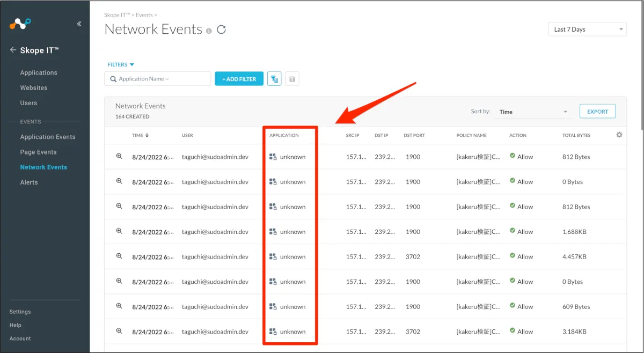The image size is (644, 353).
Task: Click the back arrow beside Skope IT
Action: coord(13,50)
